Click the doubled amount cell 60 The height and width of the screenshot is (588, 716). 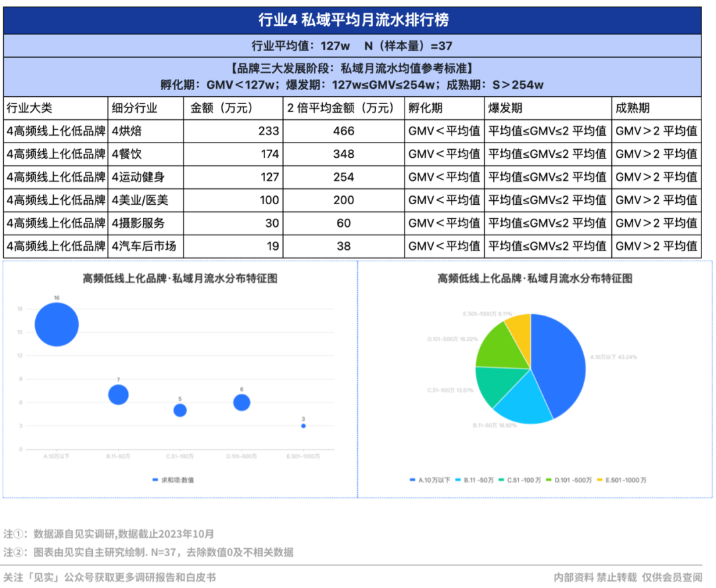(343, 223)
